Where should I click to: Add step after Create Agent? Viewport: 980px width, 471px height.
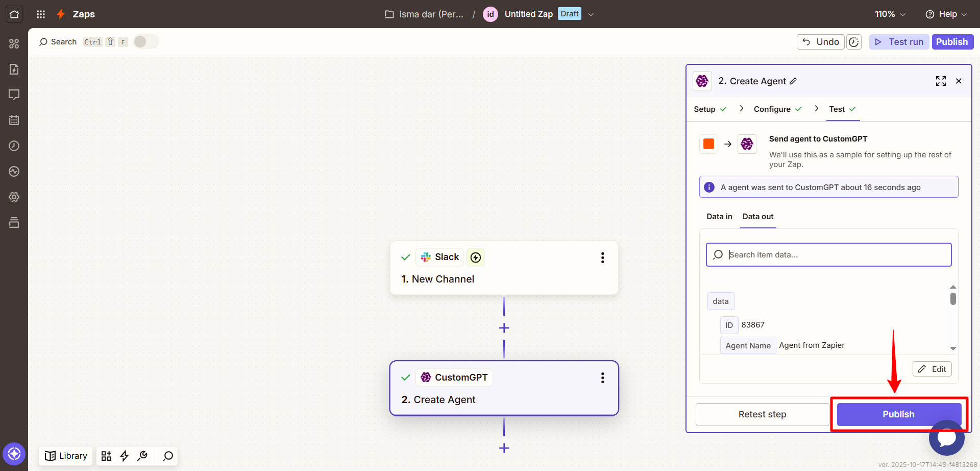(x=504, y=448)
